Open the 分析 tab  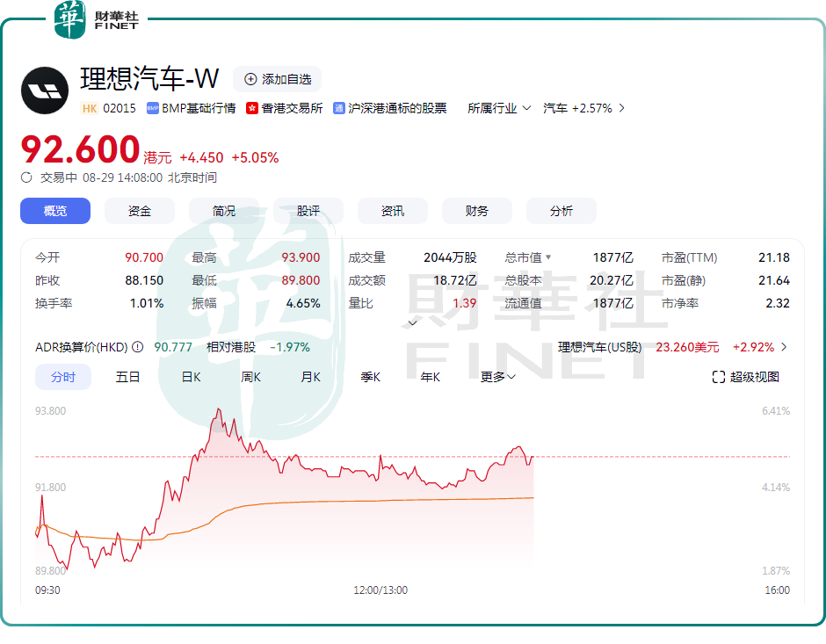click(x=561, y=211)
